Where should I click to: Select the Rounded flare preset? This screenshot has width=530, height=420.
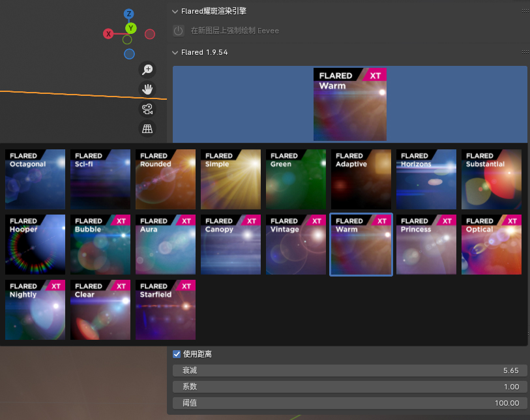tap(166, 179)
